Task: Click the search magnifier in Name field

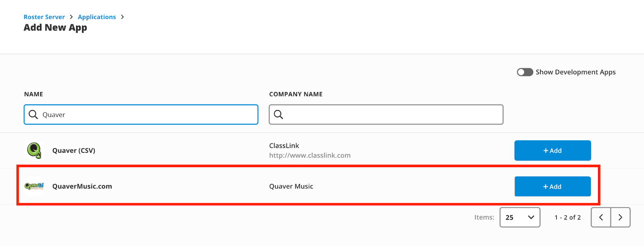Action: click(33, 115)
